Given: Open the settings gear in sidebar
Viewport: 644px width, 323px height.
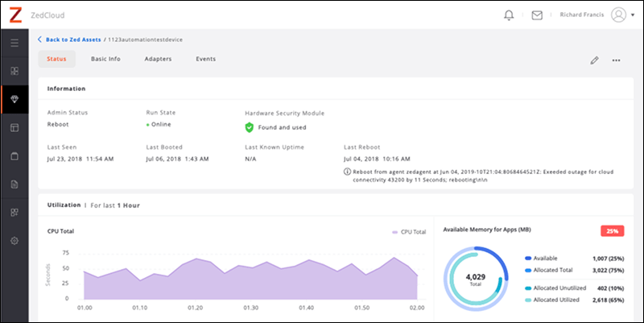Looking at the screenshot, I should (14, 241).
